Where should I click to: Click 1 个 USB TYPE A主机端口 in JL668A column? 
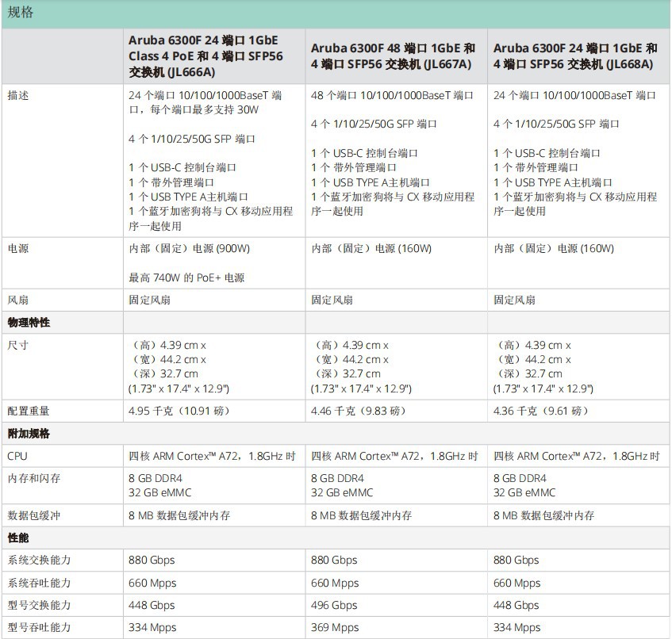(552, 183)
